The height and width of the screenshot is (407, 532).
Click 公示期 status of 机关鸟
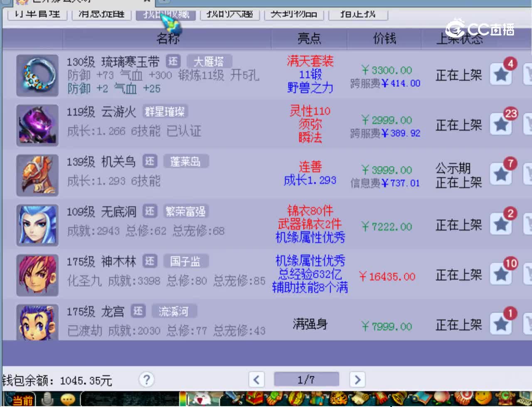453,168
